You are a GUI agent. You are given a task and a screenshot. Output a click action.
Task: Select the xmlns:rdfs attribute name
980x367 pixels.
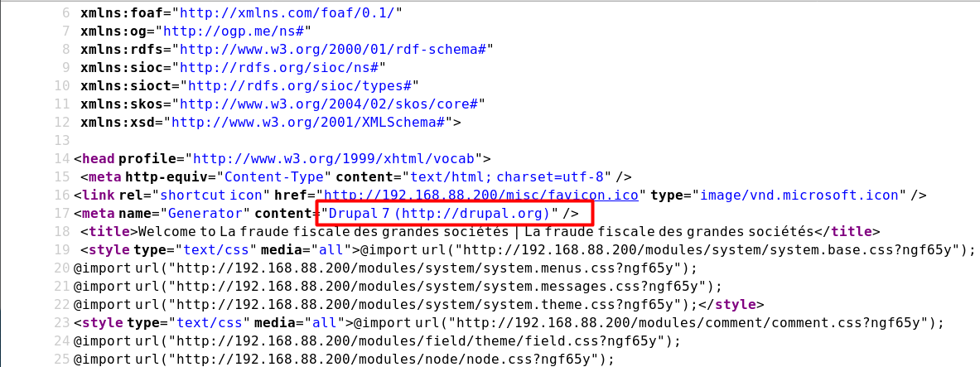coord(122,49)
